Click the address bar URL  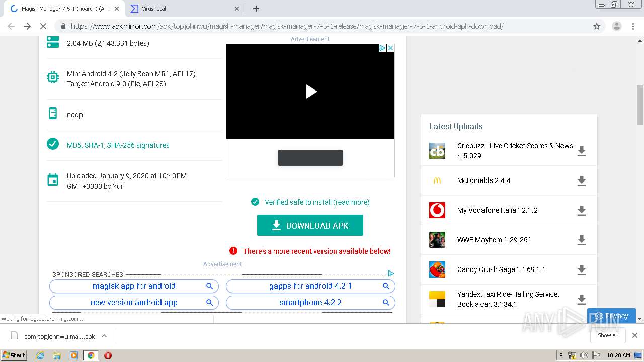tap(287, 26)
